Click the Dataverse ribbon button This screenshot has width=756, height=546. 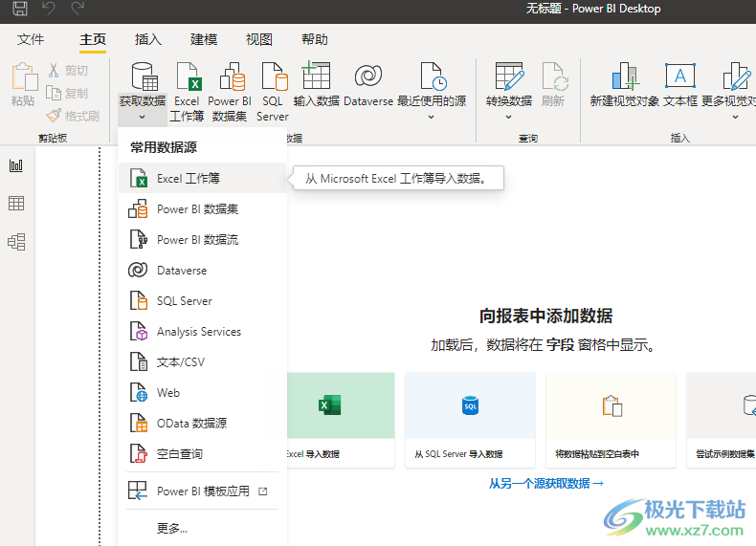[367, 84]
